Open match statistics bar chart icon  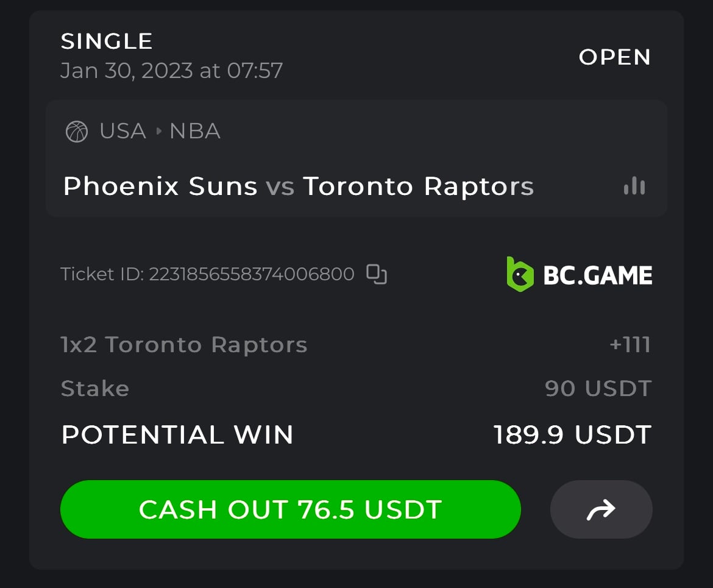634,186
